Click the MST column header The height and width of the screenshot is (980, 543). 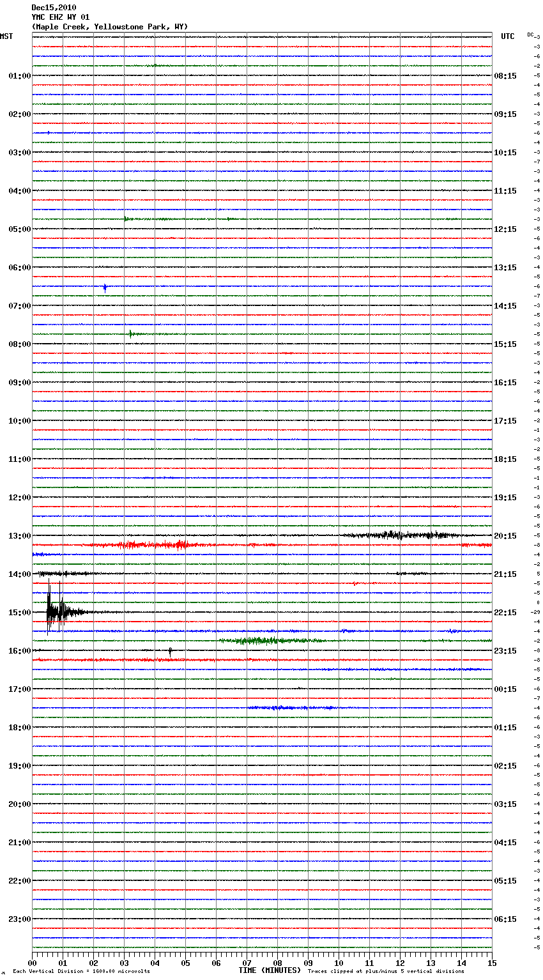(x=6, y=36)
